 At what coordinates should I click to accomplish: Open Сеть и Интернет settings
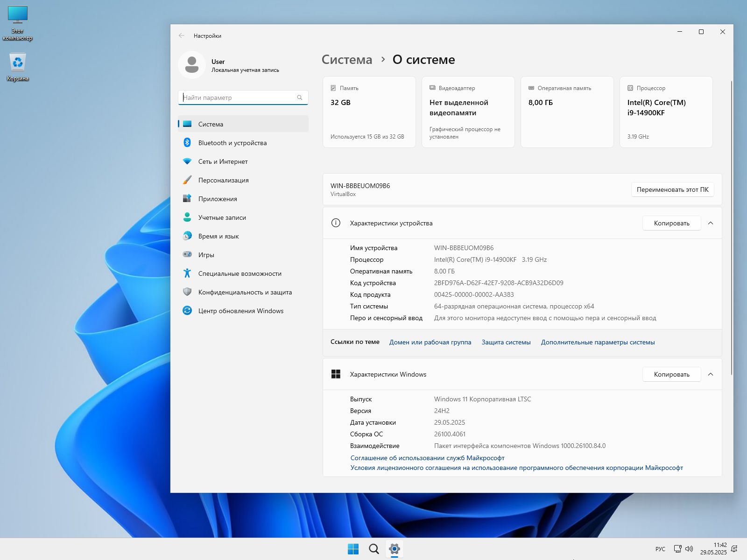pos(243,161)
